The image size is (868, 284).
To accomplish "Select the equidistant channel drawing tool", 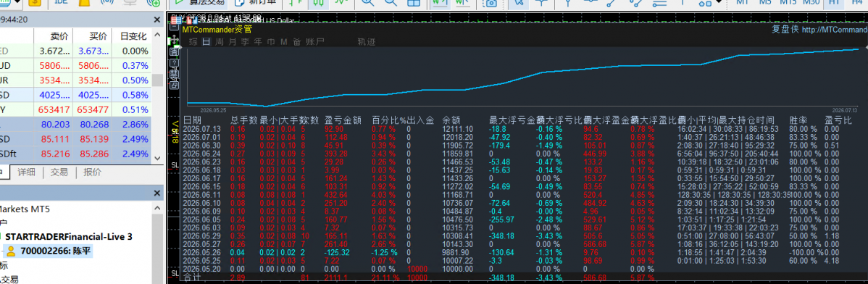I will click(x=635, y=3).
